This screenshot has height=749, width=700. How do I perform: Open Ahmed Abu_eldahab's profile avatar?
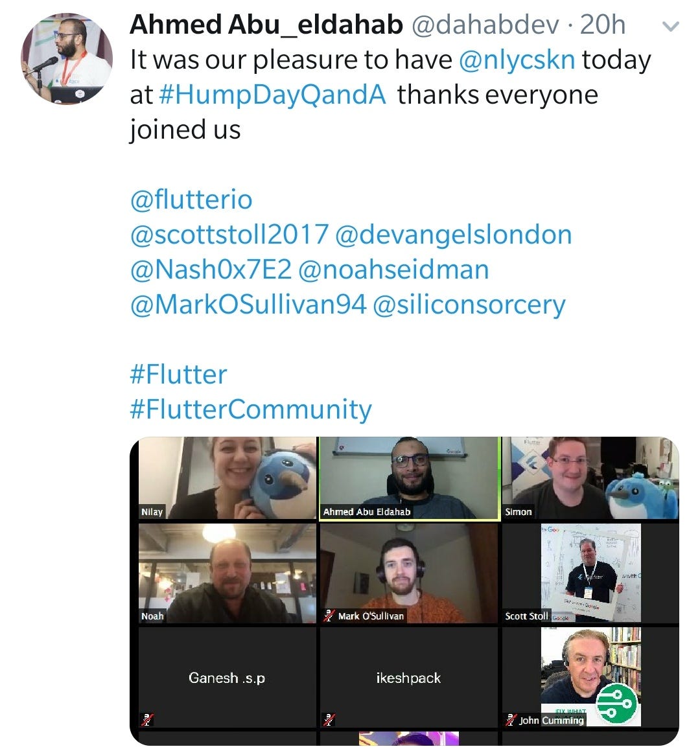pyautogui.click(x=67, y=58)
